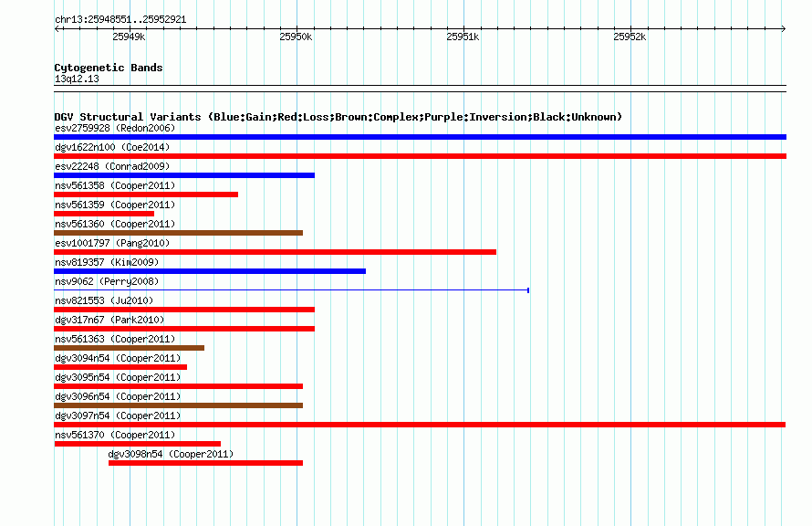Click esv1001797 (Pang2010) label

pyautogui.click(x=112, y=243)
